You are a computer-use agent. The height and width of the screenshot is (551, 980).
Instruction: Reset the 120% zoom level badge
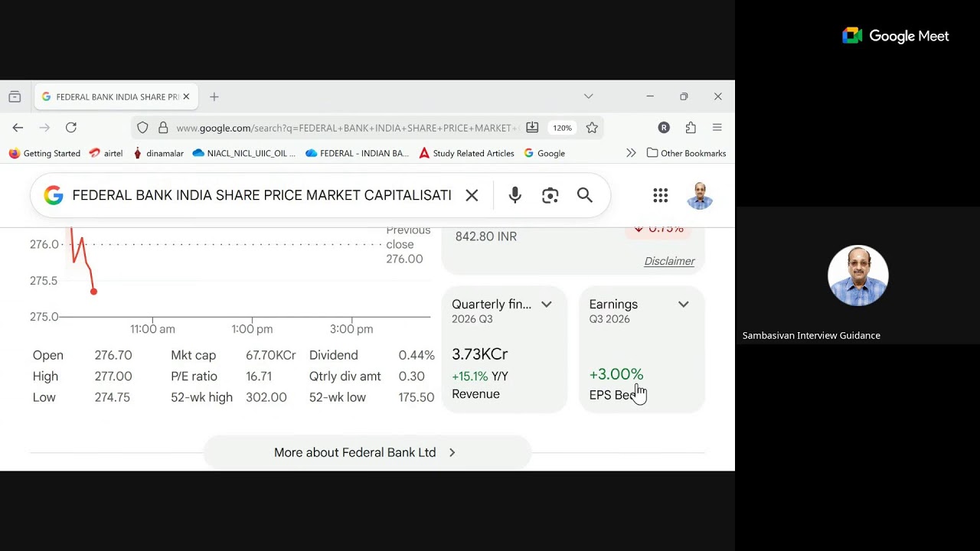[x=563, y=128]
